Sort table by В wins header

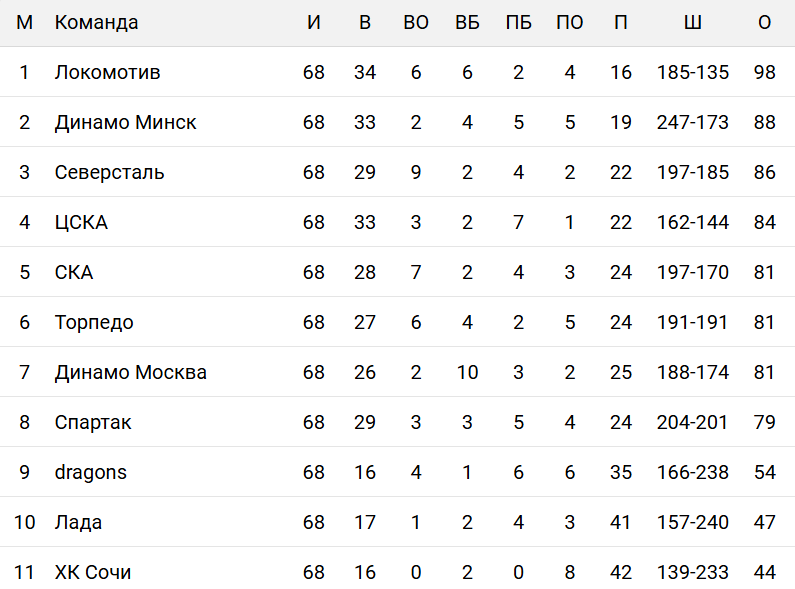[365, 22]
